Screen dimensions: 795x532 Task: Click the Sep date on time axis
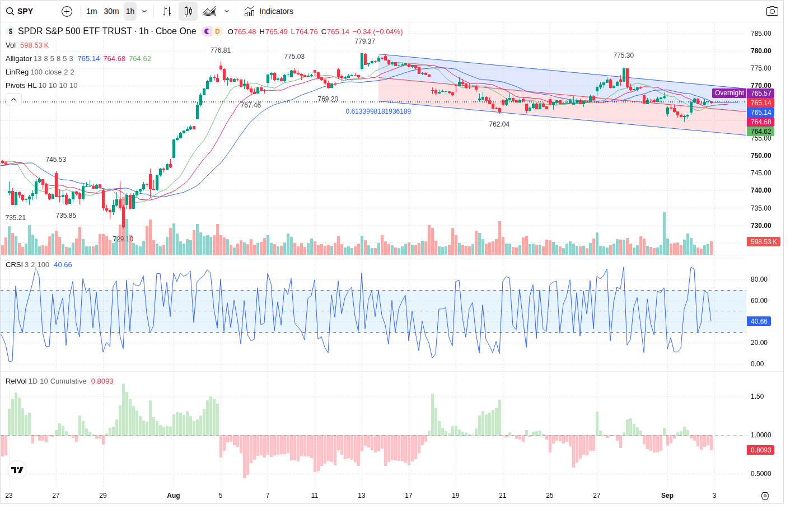(x=667, y=496)
